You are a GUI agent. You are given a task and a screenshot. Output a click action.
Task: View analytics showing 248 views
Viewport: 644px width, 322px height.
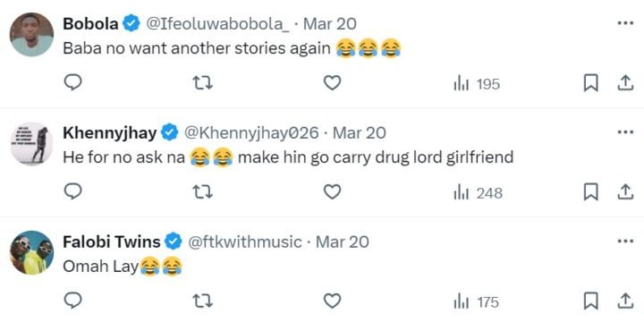[x=478, y=193]
